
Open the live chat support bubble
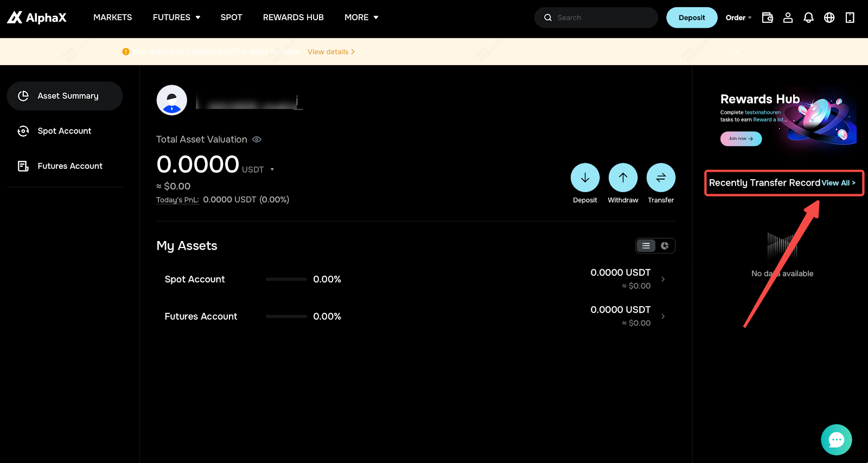point(836,440)
